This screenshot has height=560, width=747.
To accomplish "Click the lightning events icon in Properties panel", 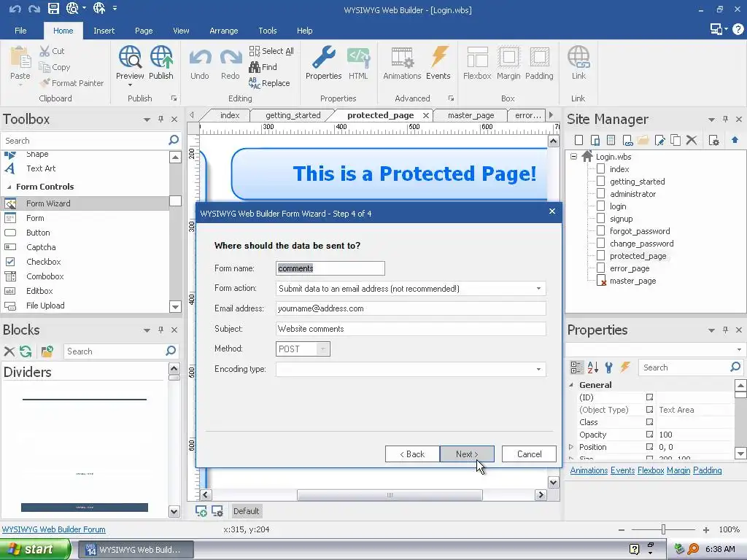I will (625, 367).
